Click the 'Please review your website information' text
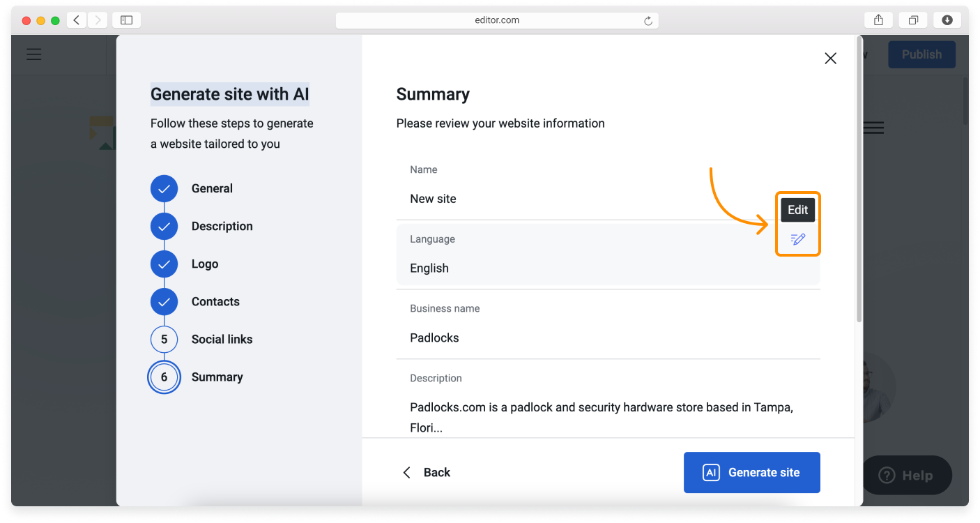The width and height of the screenshot is (980, 523). pyautogui.click(x=500, y=123)
